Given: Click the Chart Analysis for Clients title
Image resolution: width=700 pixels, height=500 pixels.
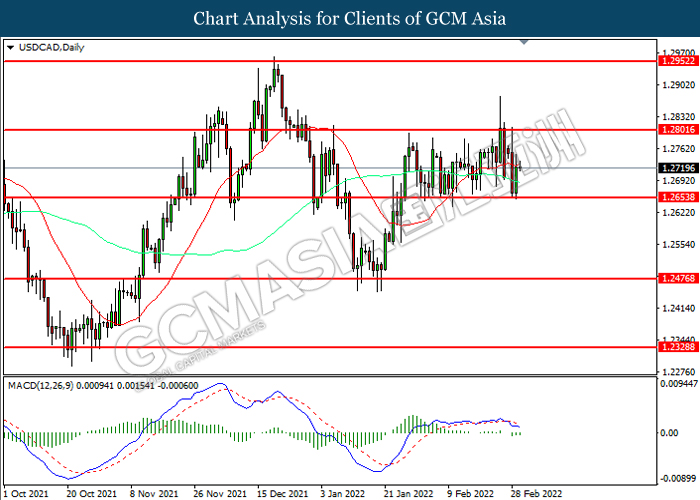Looking at the screenshot, I should tap(350, 19).
